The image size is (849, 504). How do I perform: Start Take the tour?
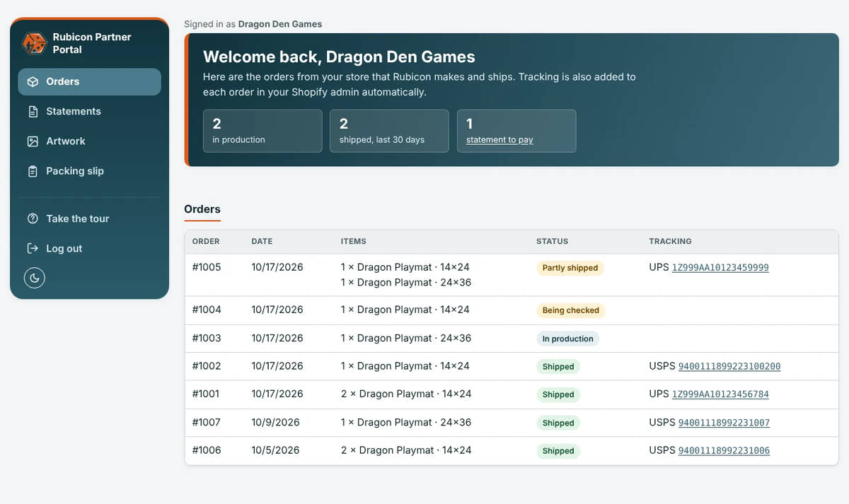[89, 219]
